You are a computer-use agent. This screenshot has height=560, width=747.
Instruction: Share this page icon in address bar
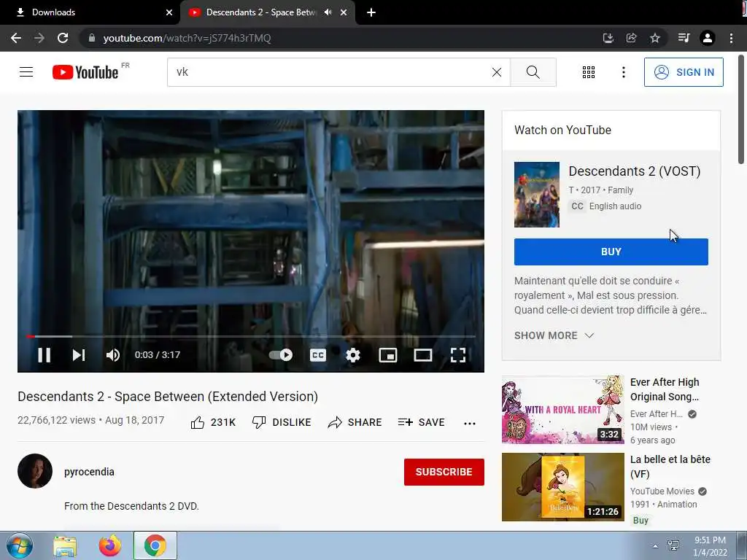click(631, 38)
